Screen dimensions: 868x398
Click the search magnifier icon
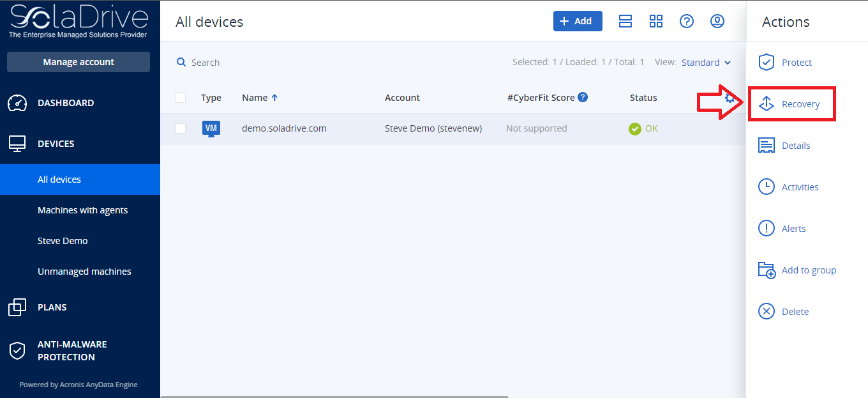tap(181, 62)
